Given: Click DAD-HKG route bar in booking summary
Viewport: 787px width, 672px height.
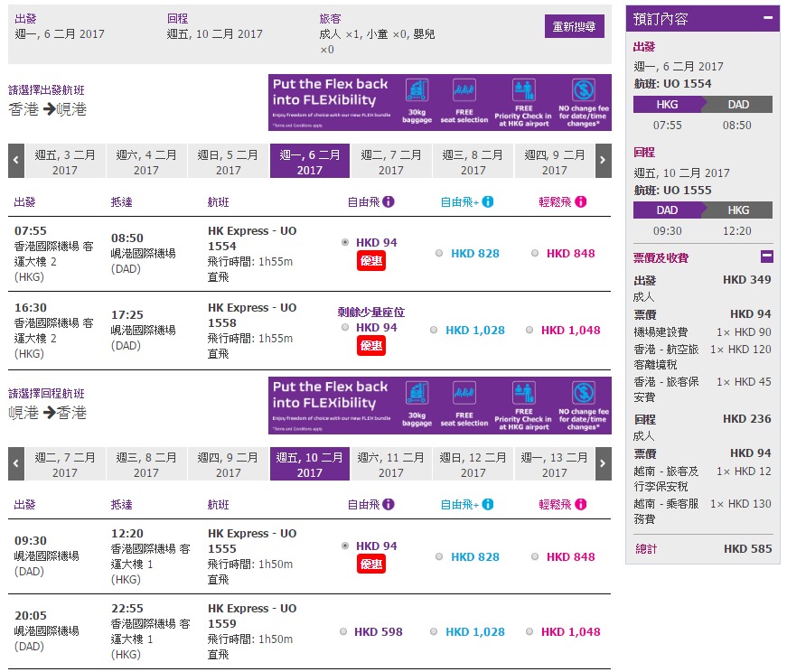Looking at the screenshot, I should coord(703,210).
